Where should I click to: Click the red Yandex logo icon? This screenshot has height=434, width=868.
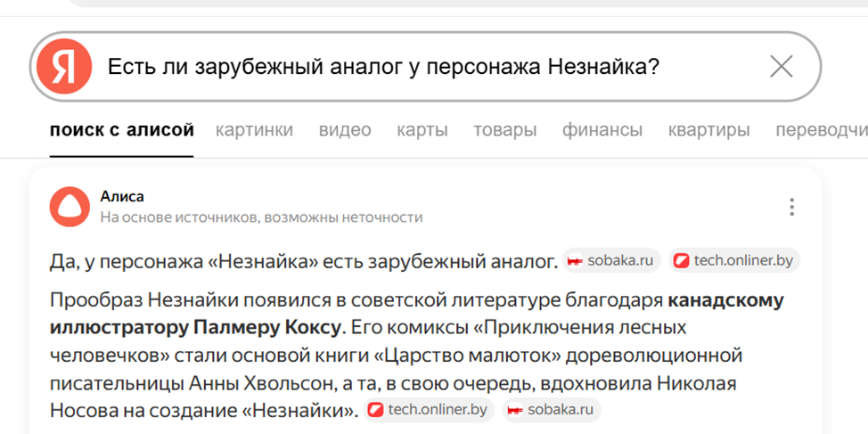click(x=64, y=67)
